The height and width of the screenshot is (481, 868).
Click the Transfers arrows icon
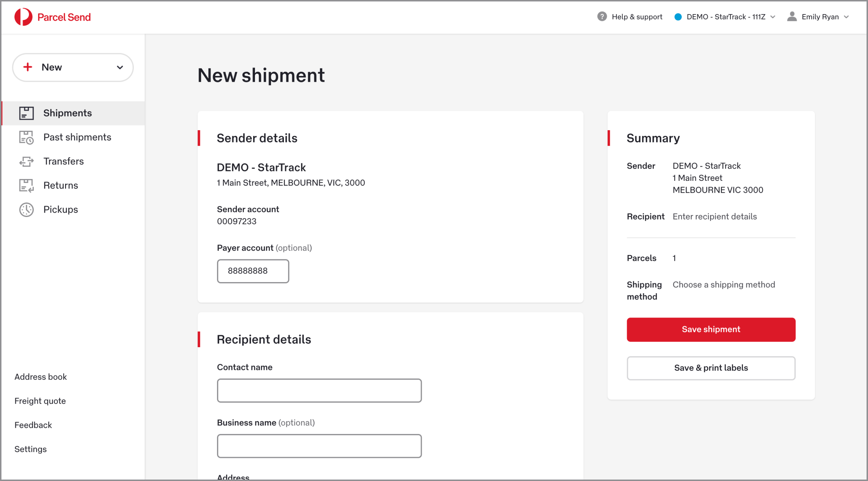click(26, 161)
